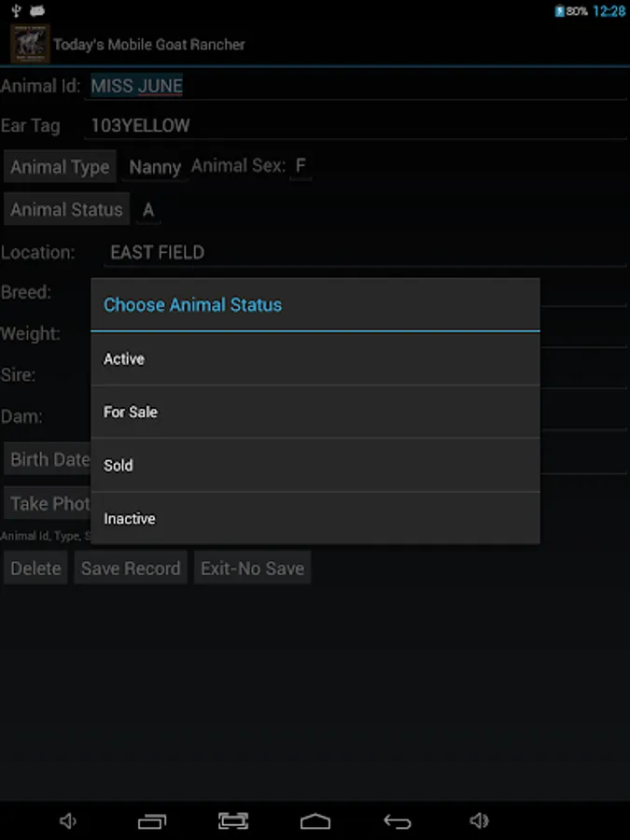Tap the volume up navigation icon
The height and width of the screenshot is (840, 630).
coord(479,821)
